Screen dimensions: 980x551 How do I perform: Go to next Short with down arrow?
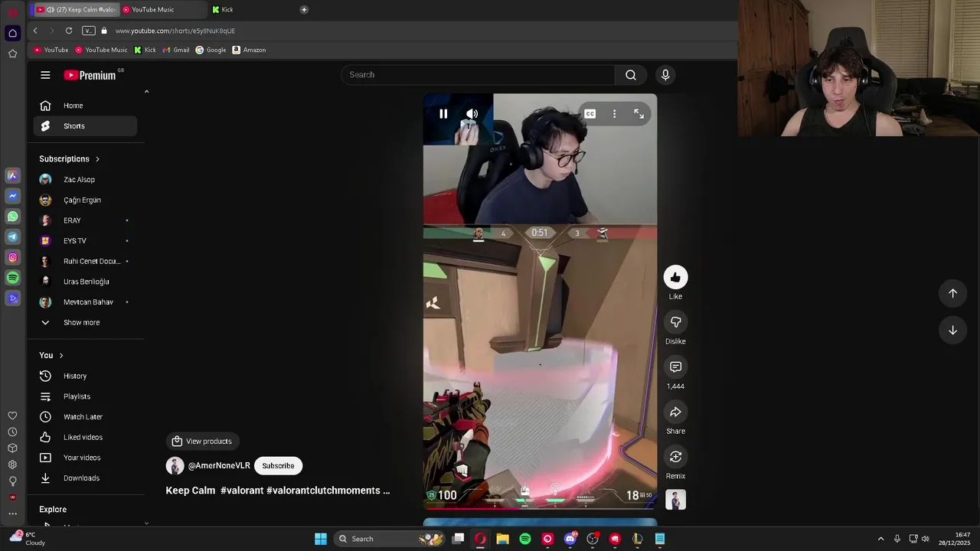(x=952, y=330)
